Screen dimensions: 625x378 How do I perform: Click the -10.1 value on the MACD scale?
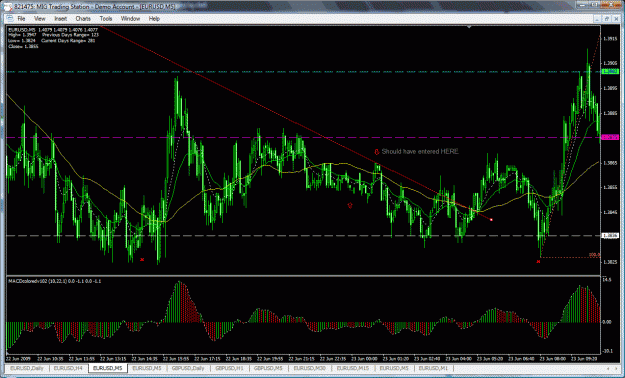coord(608,351)
